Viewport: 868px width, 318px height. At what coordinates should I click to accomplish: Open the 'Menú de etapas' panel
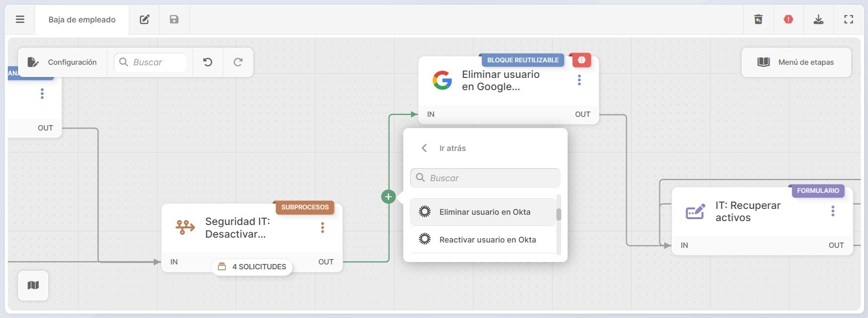coord(796,62)
